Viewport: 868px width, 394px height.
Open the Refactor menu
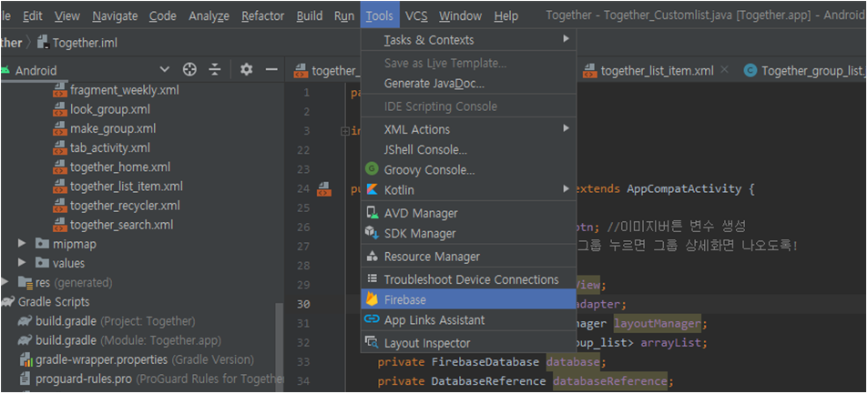pyautogui.click(x=263, y=16)
